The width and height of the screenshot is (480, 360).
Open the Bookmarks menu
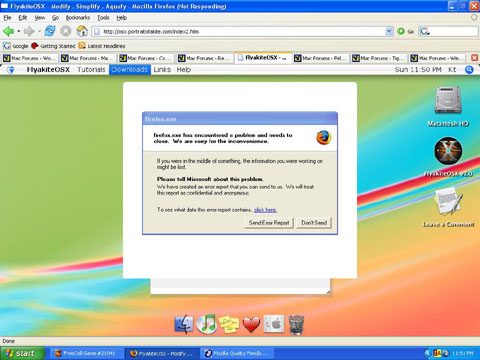(x=78, y=18)
